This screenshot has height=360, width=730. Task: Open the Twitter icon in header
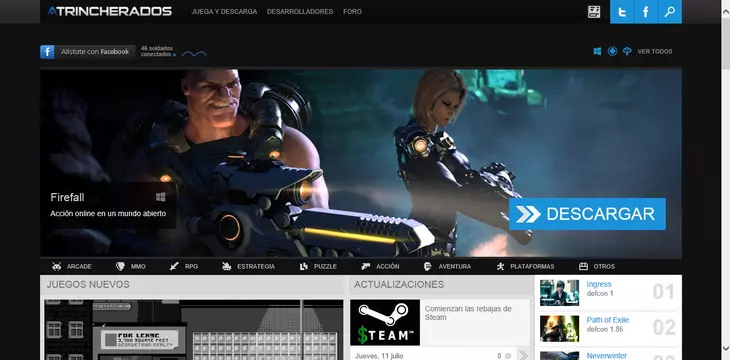[622, 12]
